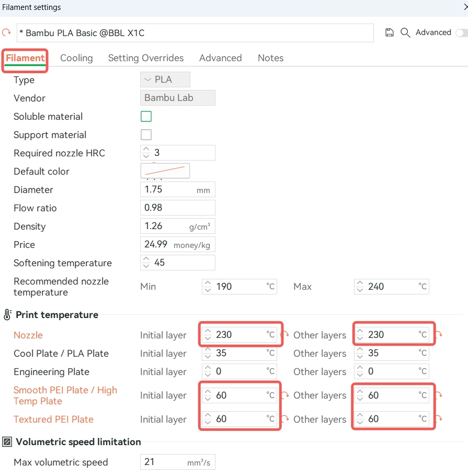Click the Price field showing 24.99
468x476 pixels.
click(178, 244)
